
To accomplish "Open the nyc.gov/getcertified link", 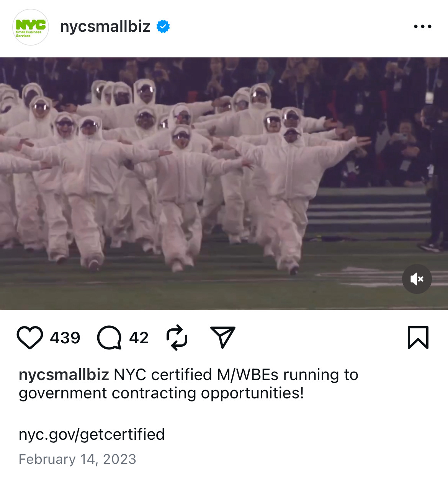I will click(x=92, y=434).
